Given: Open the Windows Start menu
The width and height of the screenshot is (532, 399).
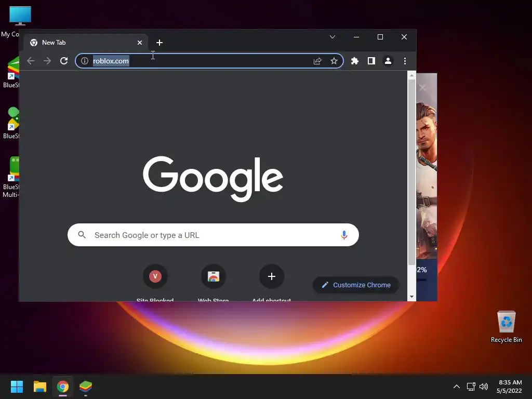Looking at the screenshot, I should click(17, 387).
